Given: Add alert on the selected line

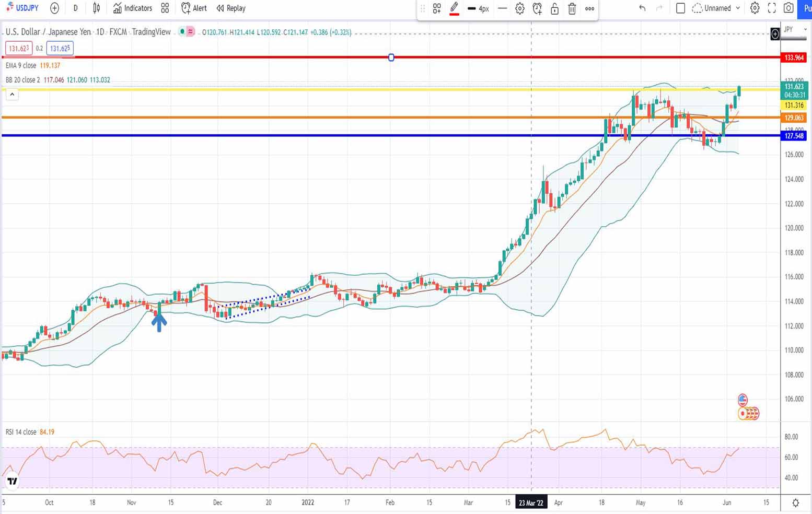Looking at the screenshot, I should [x=537, y=8].
